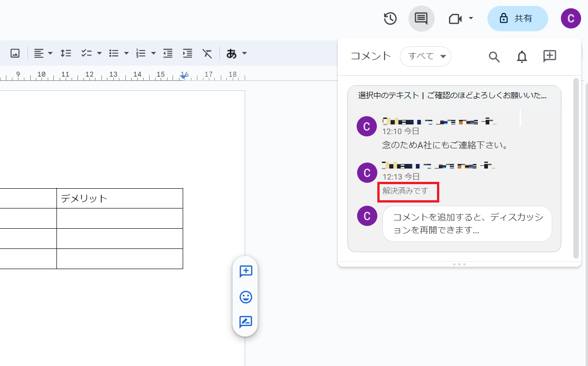Add new comment from panel header
Screen dimensions: 588x366
[549, 56]
